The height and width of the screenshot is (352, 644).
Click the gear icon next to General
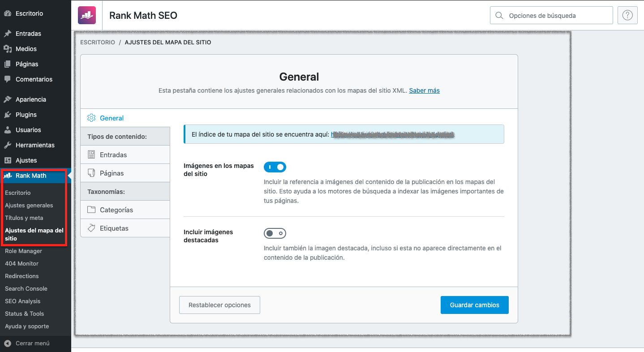[x=91, y=118]
